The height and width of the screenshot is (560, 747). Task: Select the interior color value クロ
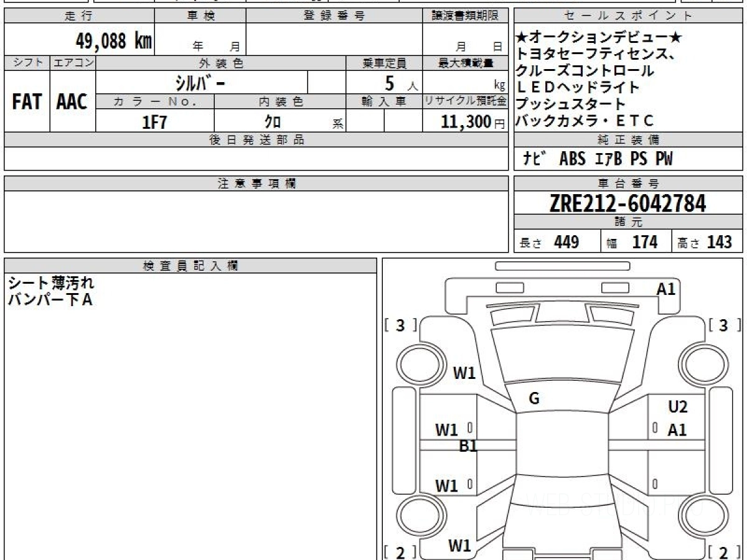(x=273, y=122)
